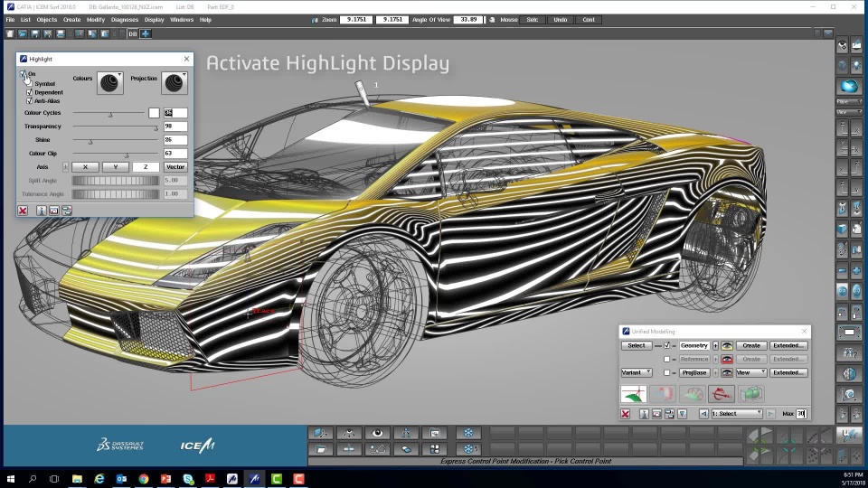The height and width of the screenshot is (488, 868).
Task: Open the '1: Select' step dropdown
Action: [x=737, y=414]
